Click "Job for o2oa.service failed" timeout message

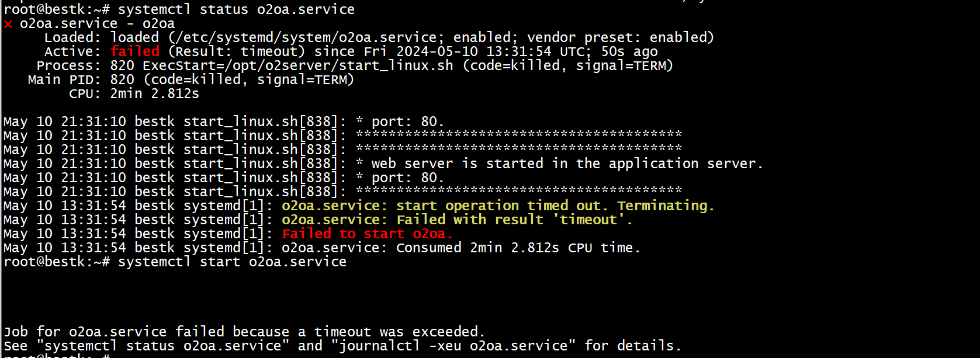(x=244, y=332)
